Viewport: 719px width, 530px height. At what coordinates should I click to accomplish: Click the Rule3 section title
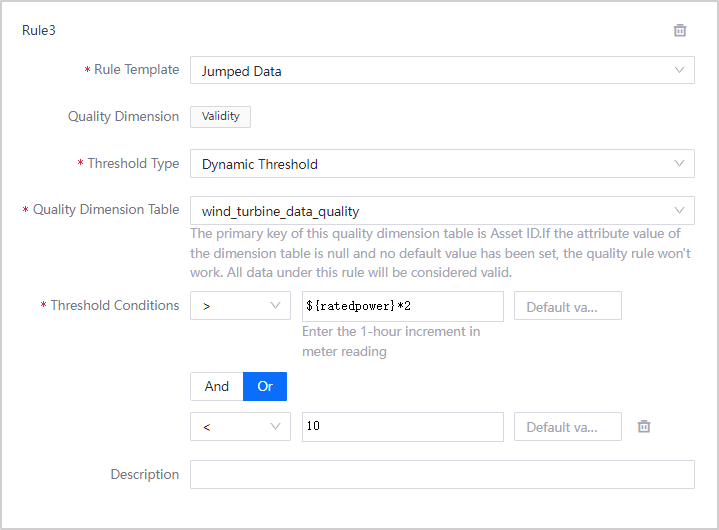click(39, 30)
